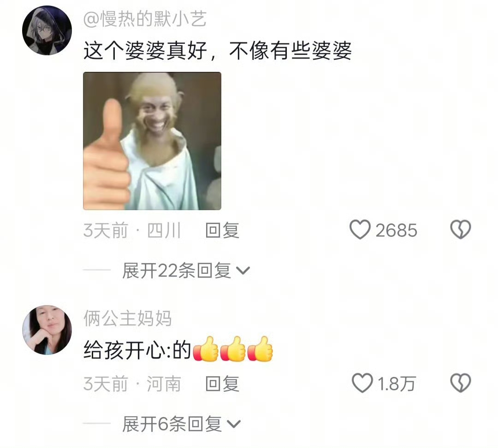Viewport: 498px width, 448px height.
Task: Open avatar of 俩公主妈妈
Action: pos(47,330)
